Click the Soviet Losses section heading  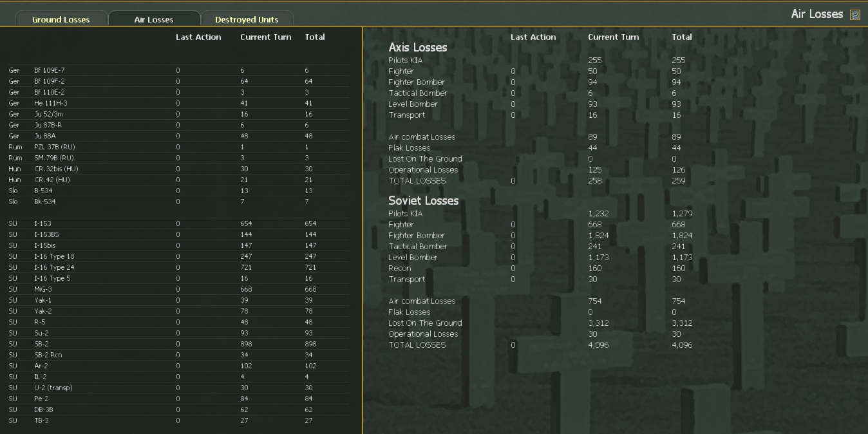(422, 200)
